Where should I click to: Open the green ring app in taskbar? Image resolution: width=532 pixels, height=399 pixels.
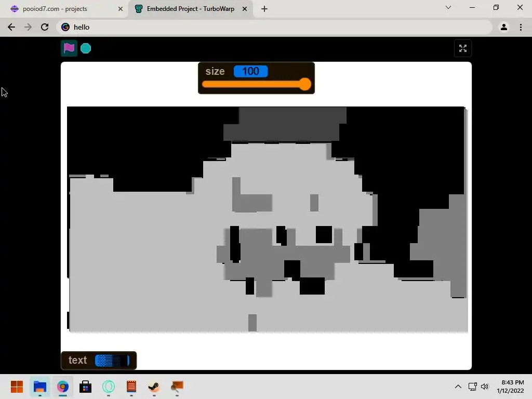pos(109,387)
